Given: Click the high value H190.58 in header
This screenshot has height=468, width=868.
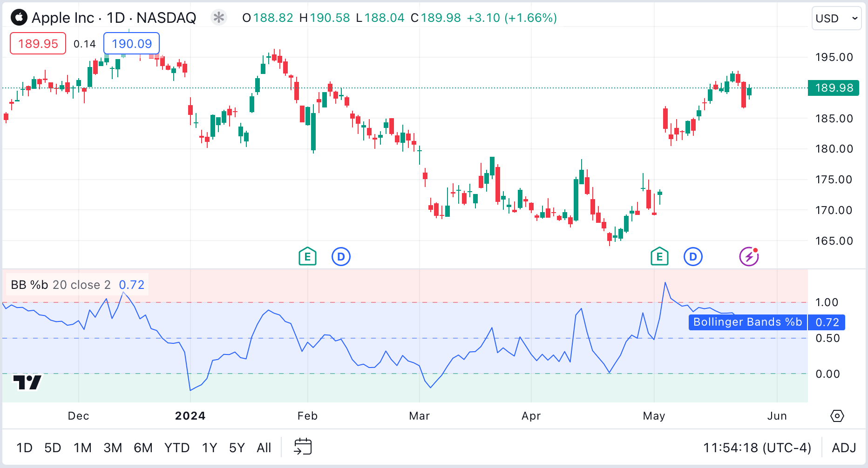Looking at the screenshot, I should [325, 18].
